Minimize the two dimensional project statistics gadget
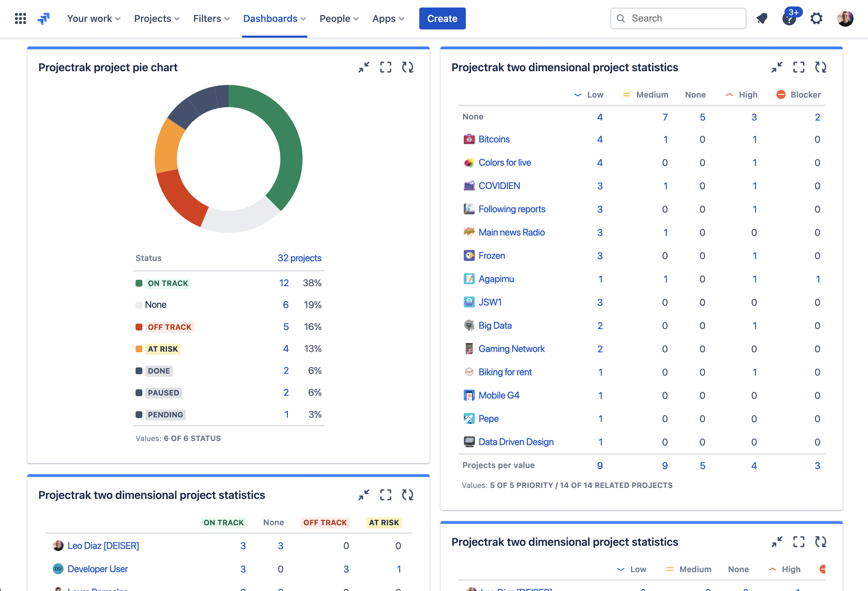This screenshot has height=591, width=868. point(777,67)
